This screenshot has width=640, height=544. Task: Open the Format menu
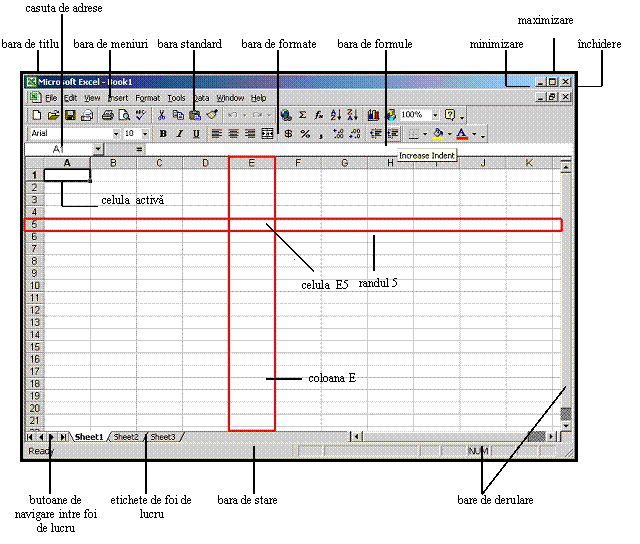click(x=147, y=98)
